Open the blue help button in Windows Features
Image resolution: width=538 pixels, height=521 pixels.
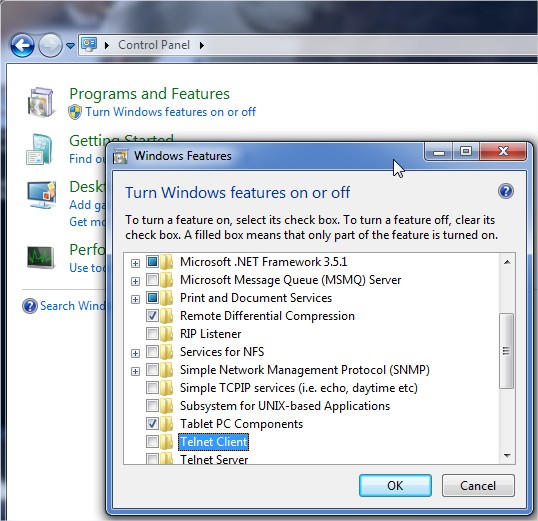506,191
